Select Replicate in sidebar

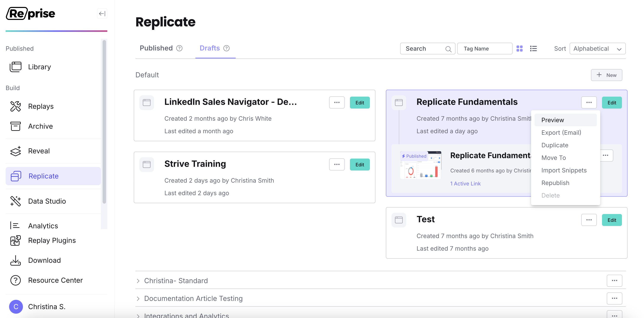click(53, 176)
